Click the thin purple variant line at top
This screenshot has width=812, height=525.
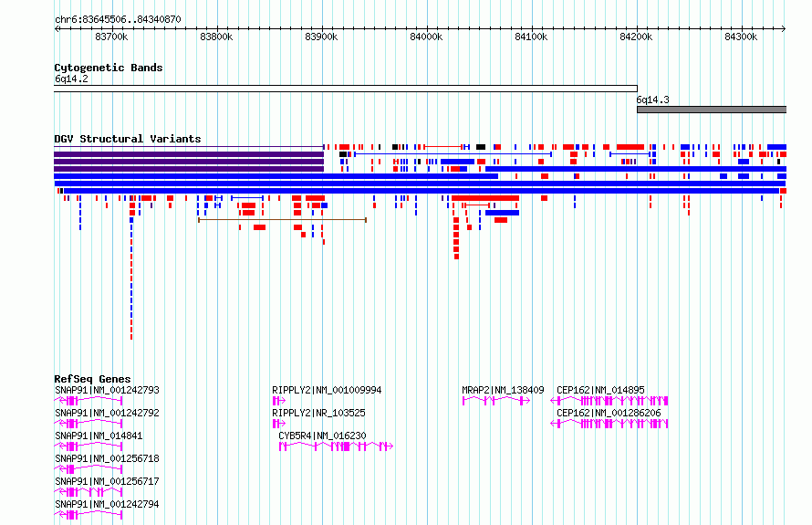click(x=189, y=147)
